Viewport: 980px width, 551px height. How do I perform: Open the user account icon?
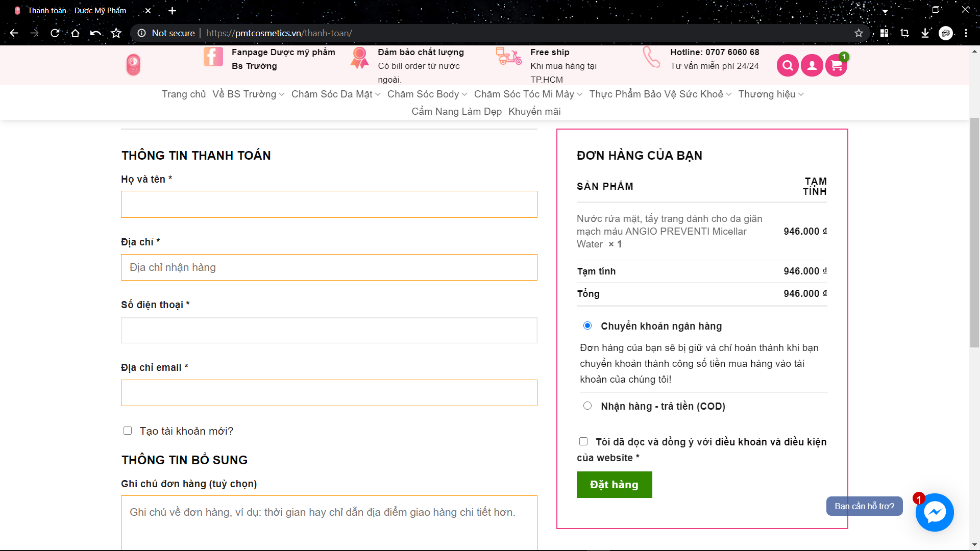click(812, 65)
